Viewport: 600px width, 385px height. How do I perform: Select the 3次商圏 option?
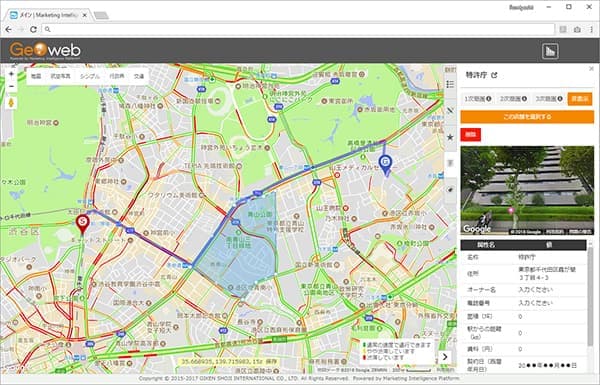click(x=549, y=99)
